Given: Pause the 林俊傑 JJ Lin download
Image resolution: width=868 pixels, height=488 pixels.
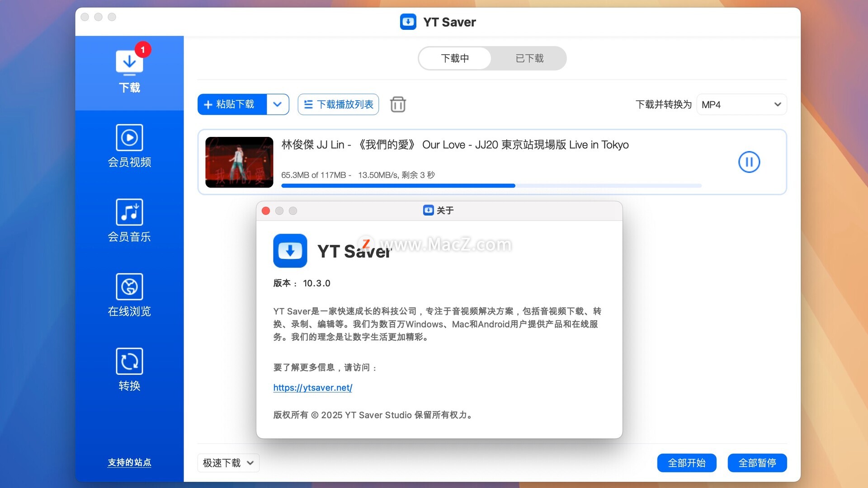Looking at the screenshot, I should (x=749, y=162).
